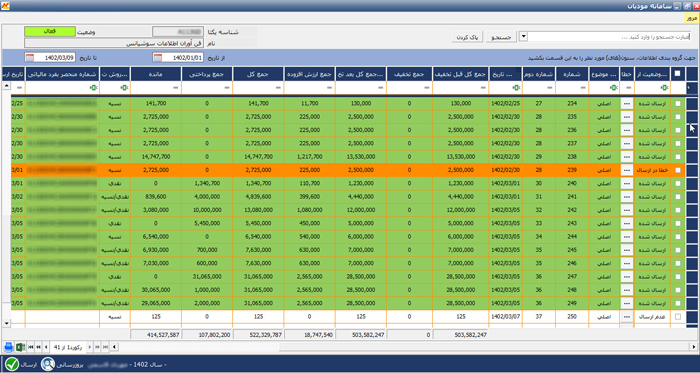Check the box for invoice 247

[678, 277]
